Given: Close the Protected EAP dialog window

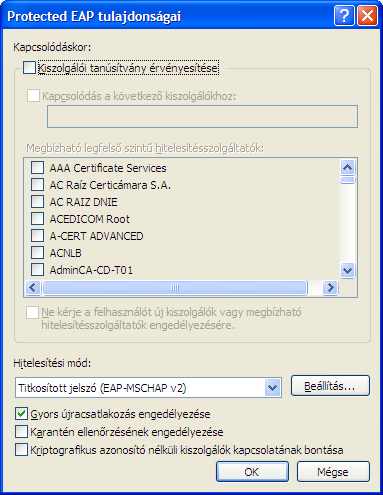Looking at the screenshot, I should pos(367,16).
